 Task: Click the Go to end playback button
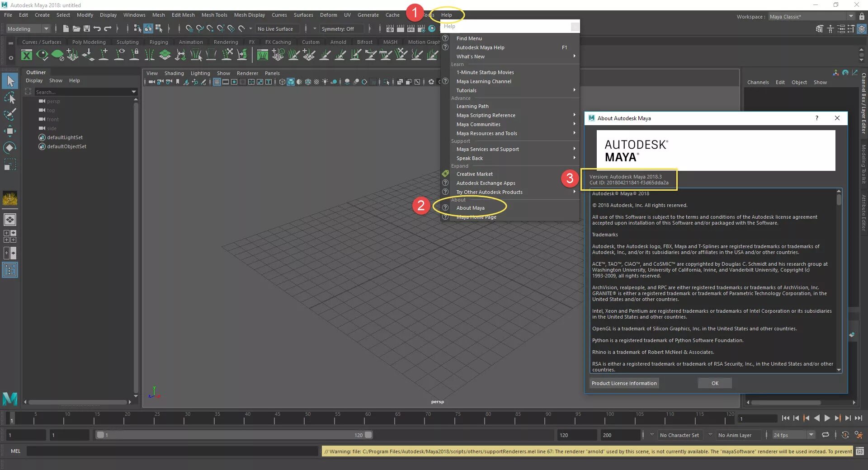coord(858,418)
